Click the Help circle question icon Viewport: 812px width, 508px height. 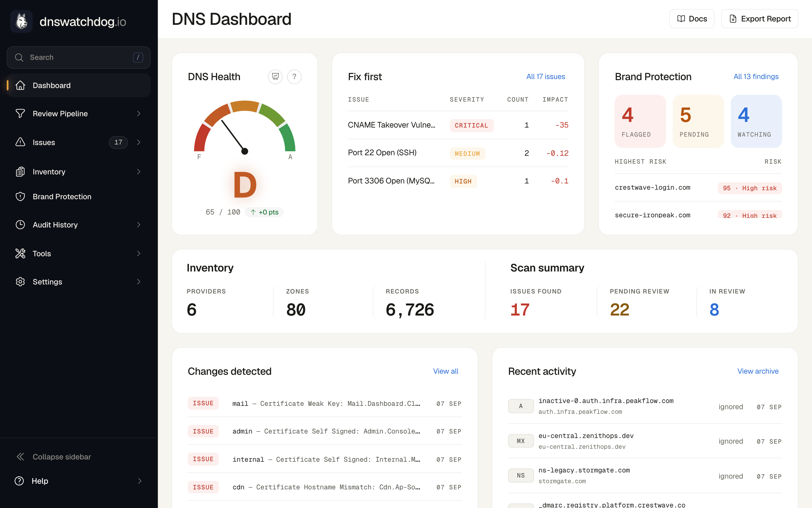click(19, 481)
